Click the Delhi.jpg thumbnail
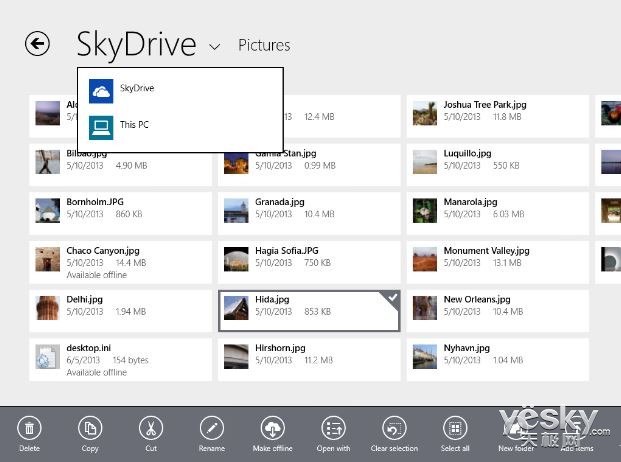The width and height of the screenshot is (621, 462). pyautogui.click(x=48, y=308)
